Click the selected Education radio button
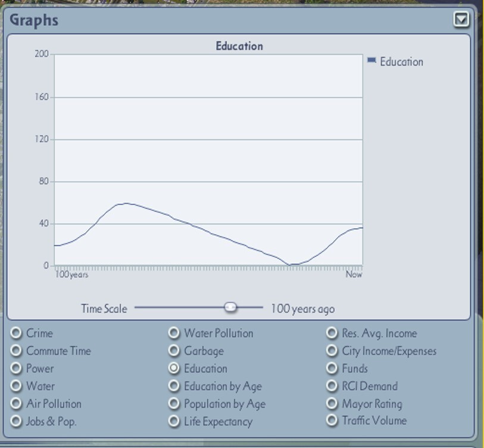The height and width of the screenshot is (448, 484). pos(174,368)
